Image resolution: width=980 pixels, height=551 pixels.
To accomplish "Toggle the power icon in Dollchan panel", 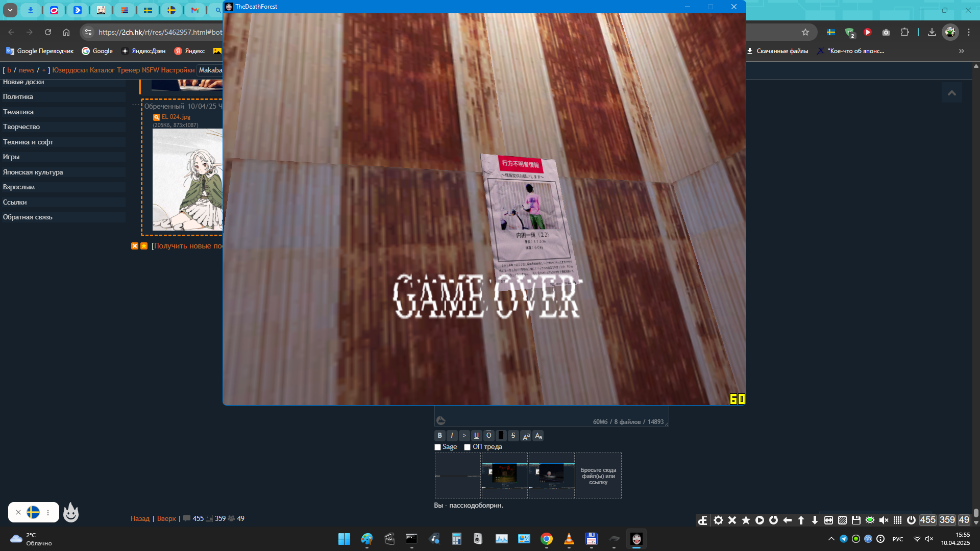I will pos(911,520).
